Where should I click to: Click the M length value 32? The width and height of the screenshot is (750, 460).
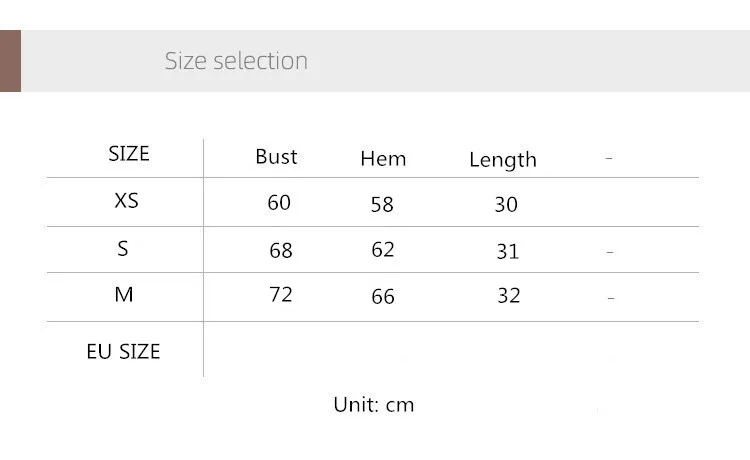click(509, 296)
